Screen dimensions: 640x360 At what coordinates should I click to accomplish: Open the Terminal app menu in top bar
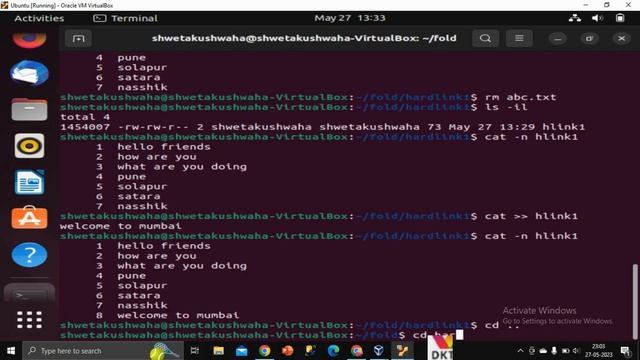125,18
